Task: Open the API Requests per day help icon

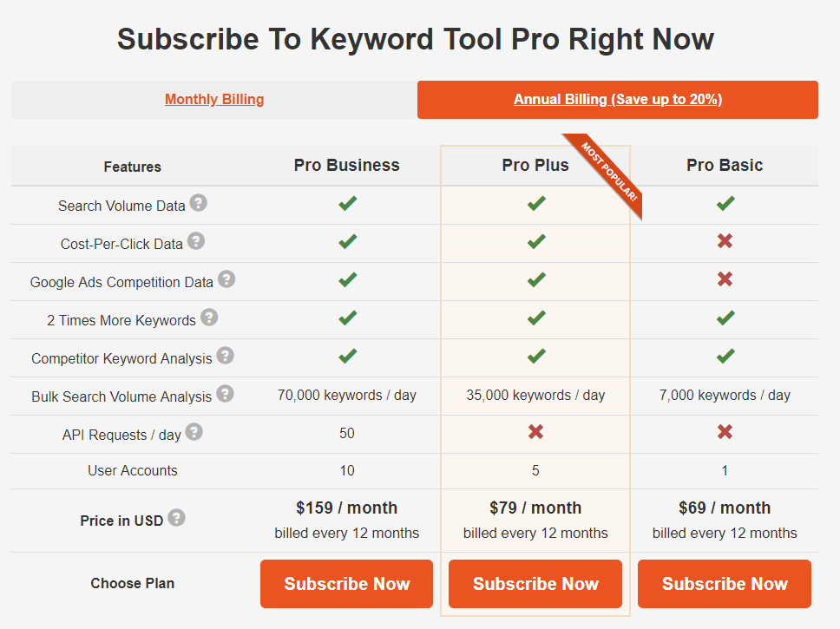Action: pyautogui.click(x=194, y=432)
